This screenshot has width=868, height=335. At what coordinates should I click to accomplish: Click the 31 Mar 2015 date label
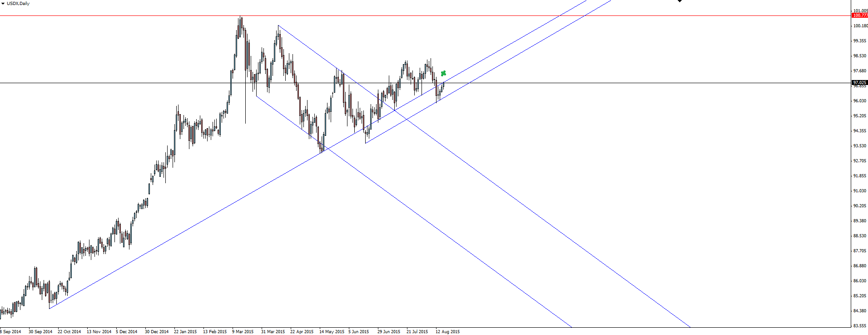pyautogui.click(x=273, y=332)
